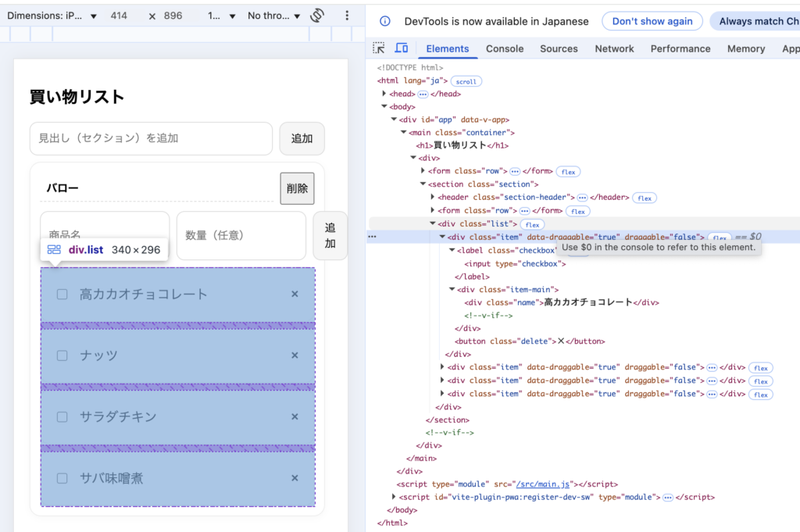
Task: Delete the 高カカオチョコレート item with ×
Action: point(295,294)
